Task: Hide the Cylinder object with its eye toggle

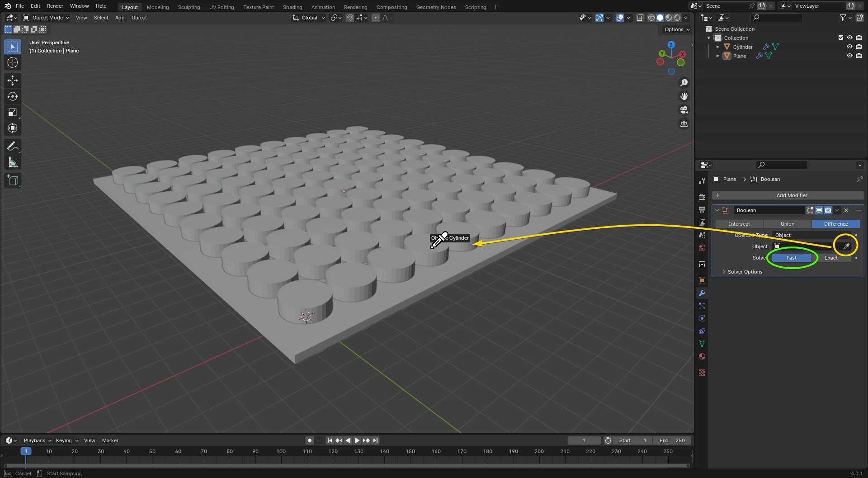Action: [850, 47]
